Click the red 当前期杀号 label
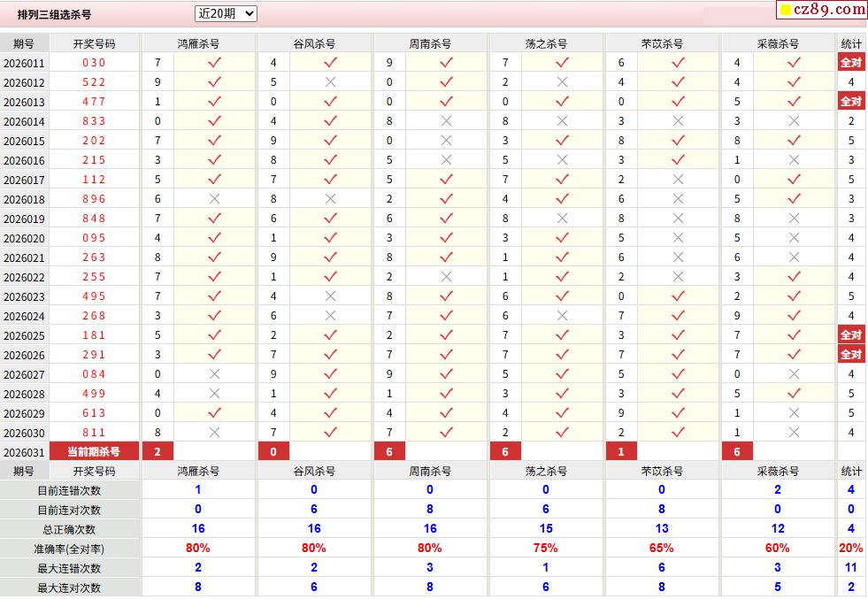The width and height of the screenshot is (868, 599). 94,452
